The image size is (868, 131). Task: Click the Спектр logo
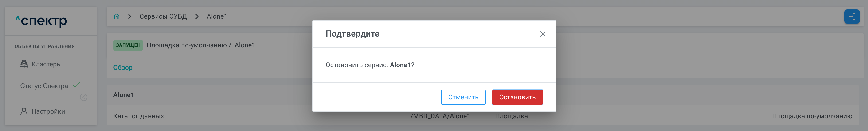[x=41, y=21]
